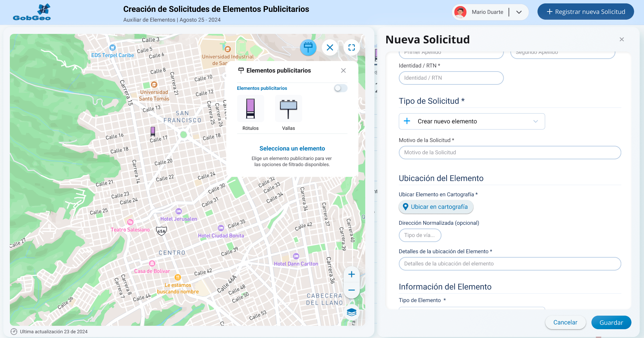Image resolution: width=644 pixels, height=338 pixels.
Task: Click Ubicar en cartografía button
Action: (436, 207)
